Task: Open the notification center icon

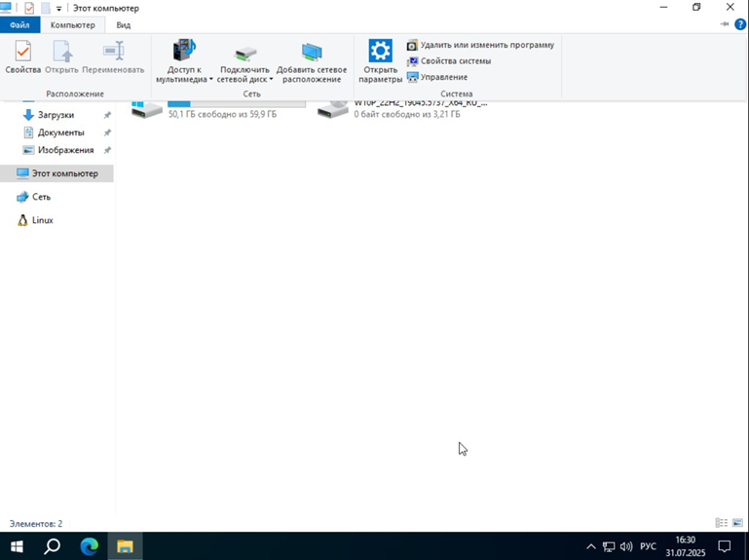Action: [x=725, y=546]
